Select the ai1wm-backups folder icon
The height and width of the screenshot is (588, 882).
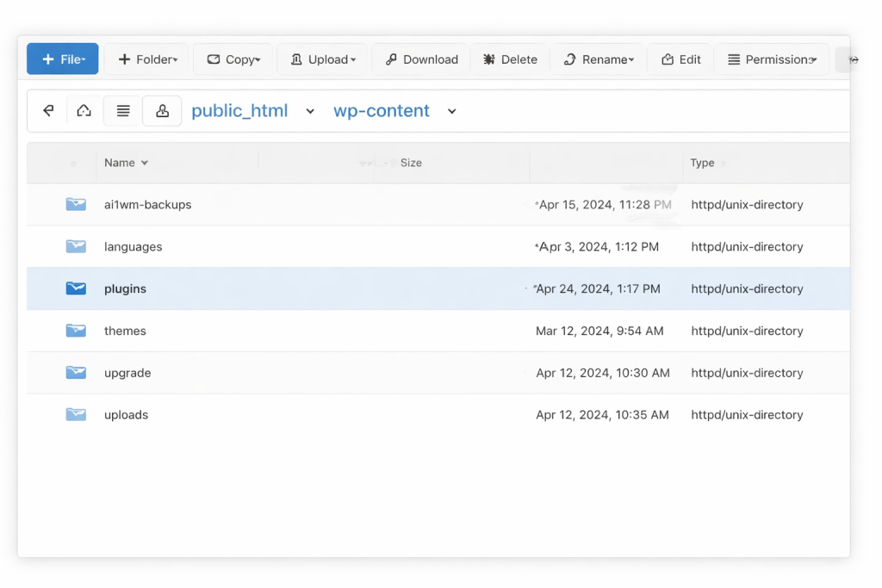pyautogui.click(x=76, y=204)
